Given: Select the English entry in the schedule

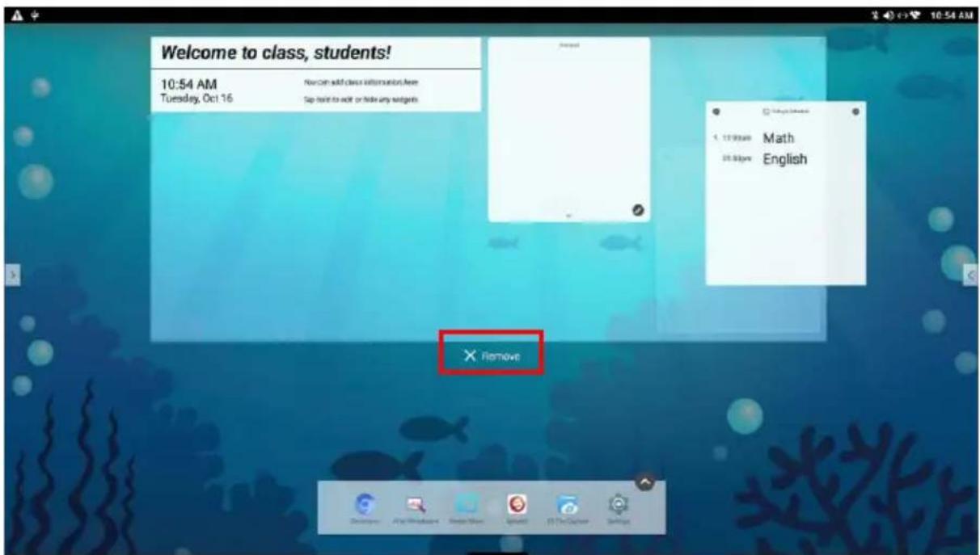Looking at the screenshot, I should (784, 159).
